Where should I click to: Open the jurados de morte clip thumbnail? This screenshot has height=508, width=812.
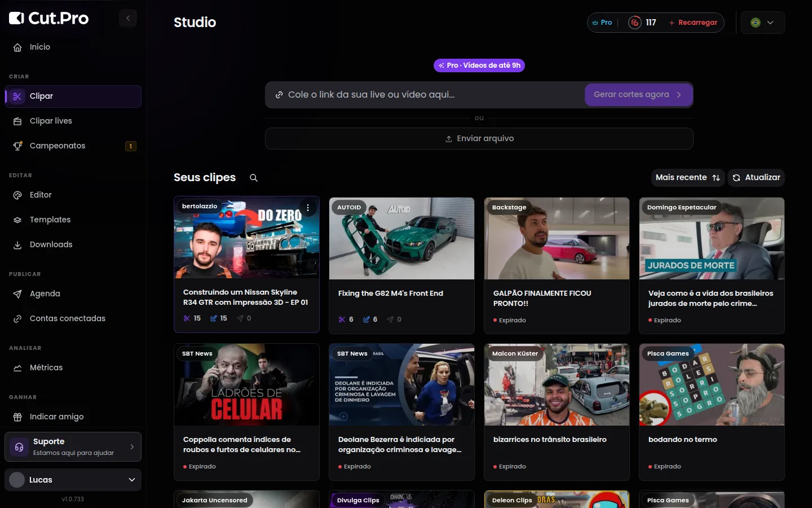pyautogui.click(x=712, y=238)
